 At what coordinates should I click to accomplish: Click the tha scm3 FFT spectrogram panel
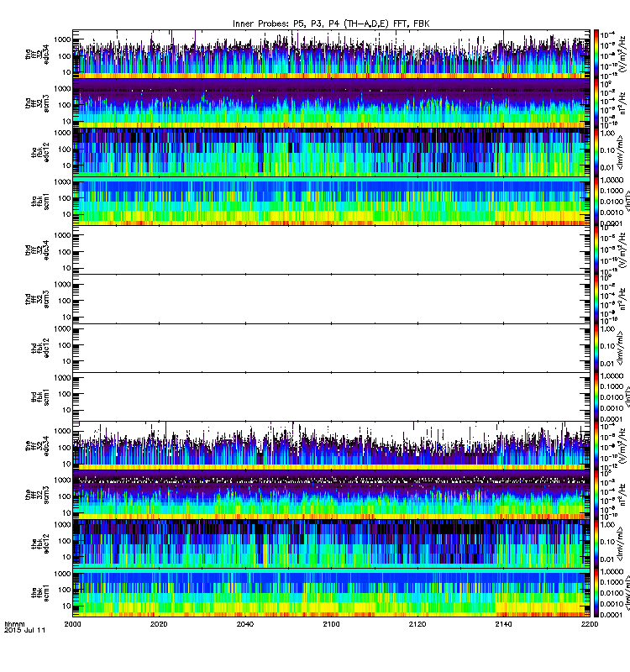point(331,103)
